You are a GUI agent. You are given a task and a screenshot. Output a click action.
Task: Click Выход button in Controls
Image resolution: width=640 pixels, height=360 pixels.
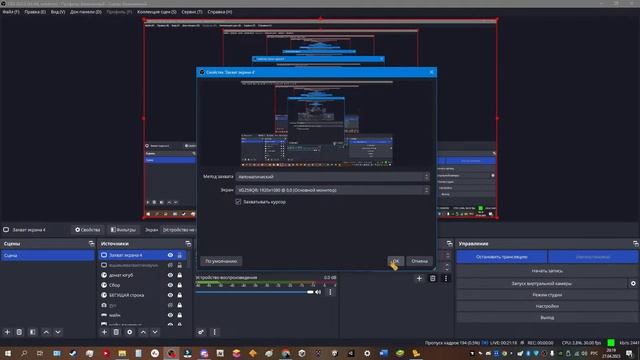(547, 318)
